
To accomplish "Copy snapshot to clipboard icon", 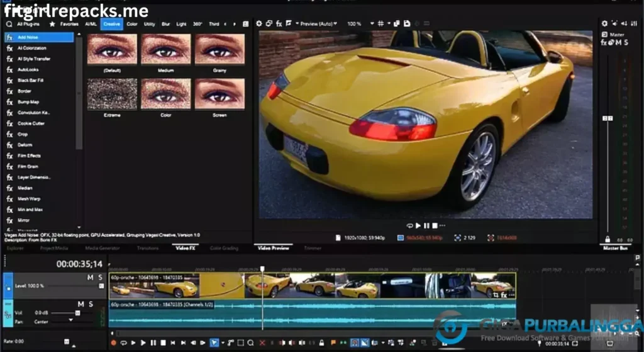I will 397,24.
